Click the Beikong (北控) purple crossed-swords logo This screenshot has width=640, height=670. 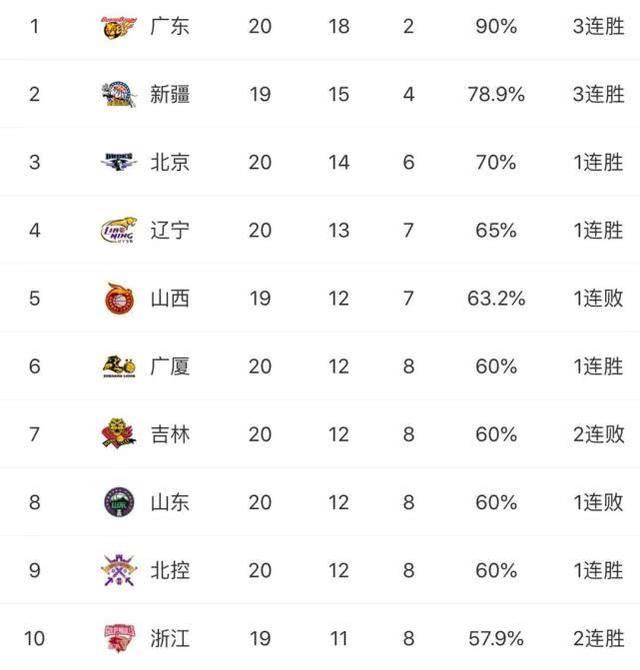coord(119,570)
